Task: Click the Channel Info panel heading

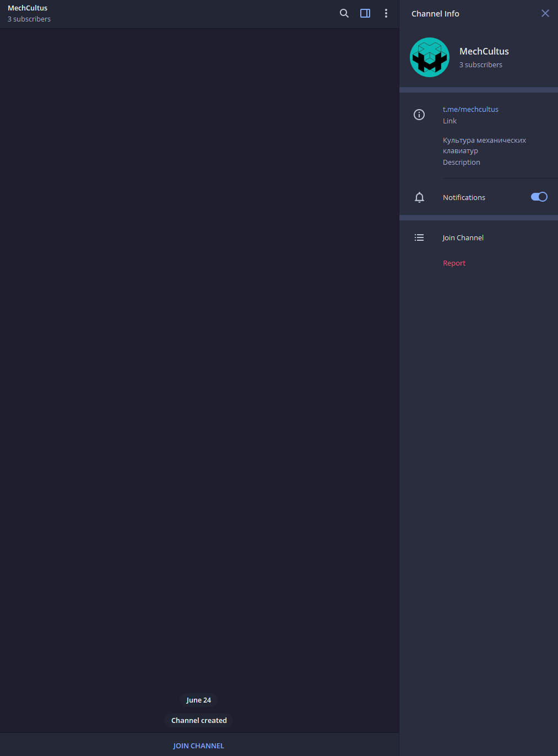Action: click(x=435, y=14)
